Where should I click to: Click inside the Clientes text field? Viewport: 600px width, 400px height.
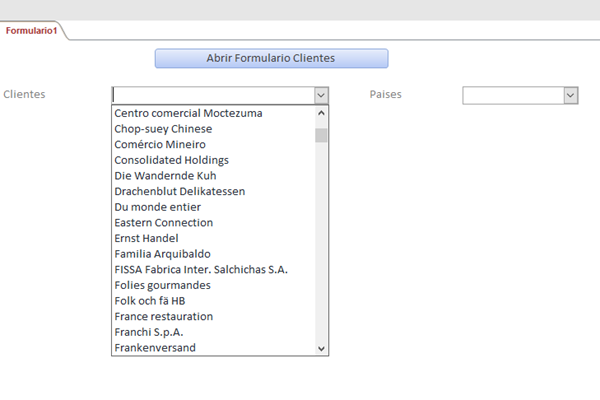tap(212, 95)
